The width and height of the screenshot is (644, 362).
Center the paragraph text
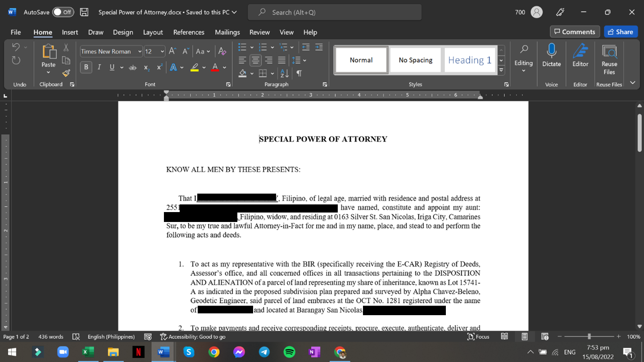tap(255, 60)
